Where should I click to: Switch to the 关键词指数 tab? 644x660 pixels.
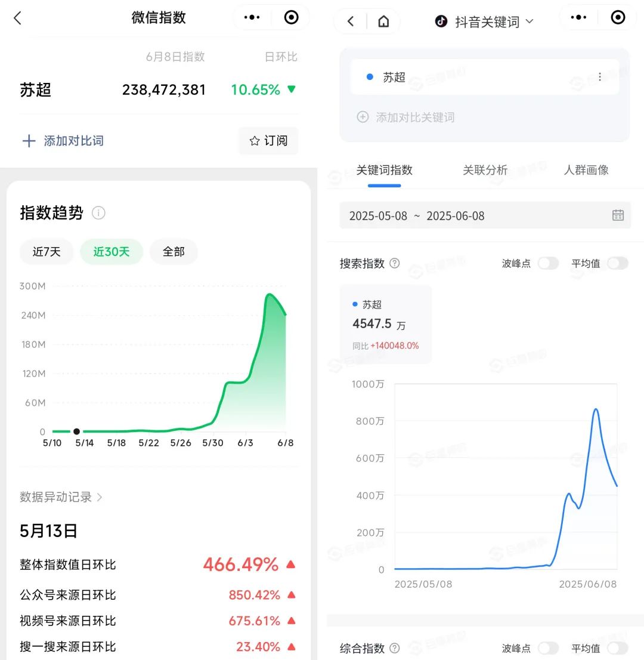coord(384,170)
